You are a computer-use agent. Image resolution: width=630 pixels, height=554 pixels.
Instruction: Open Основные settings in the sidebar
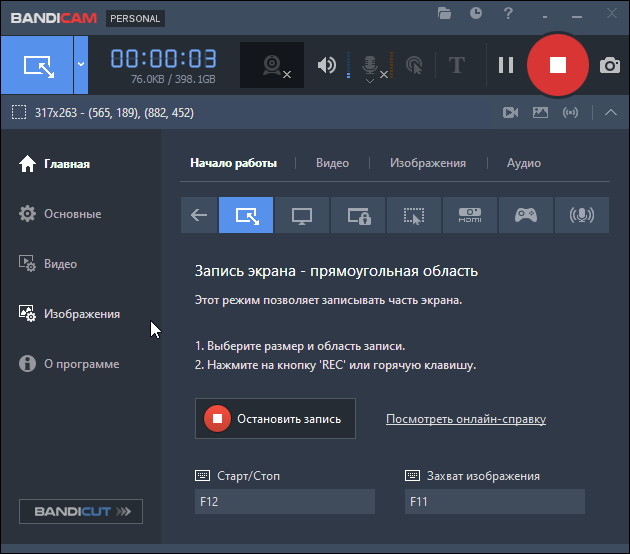pyautogui.click(x=72, y=214)
